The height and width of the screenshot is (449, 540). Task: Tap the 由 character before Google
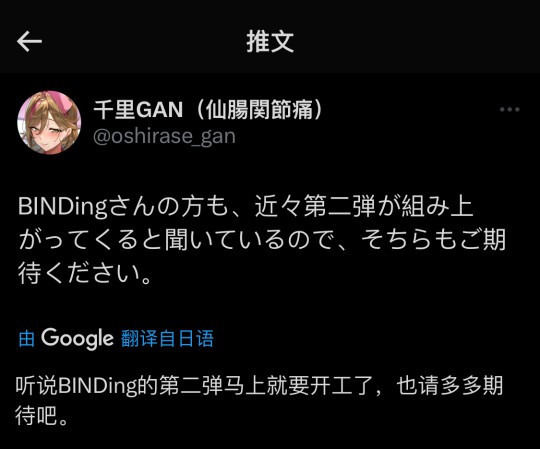27,338
